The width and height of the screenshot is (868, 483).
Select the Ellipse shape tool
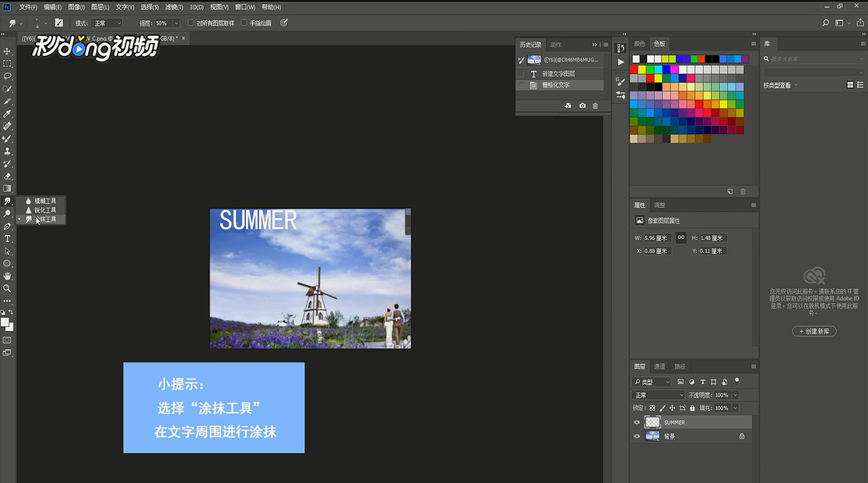pos(7,263)
